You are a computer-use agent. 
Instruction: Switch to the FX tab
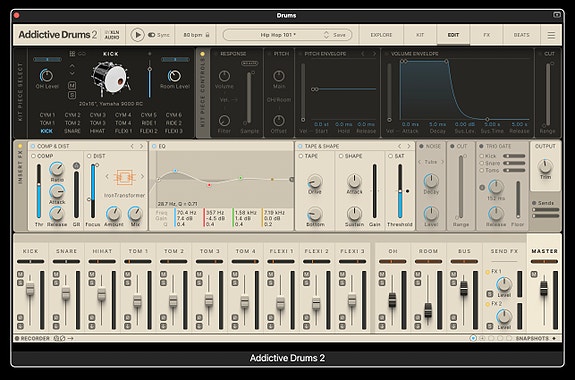point(487,35)
